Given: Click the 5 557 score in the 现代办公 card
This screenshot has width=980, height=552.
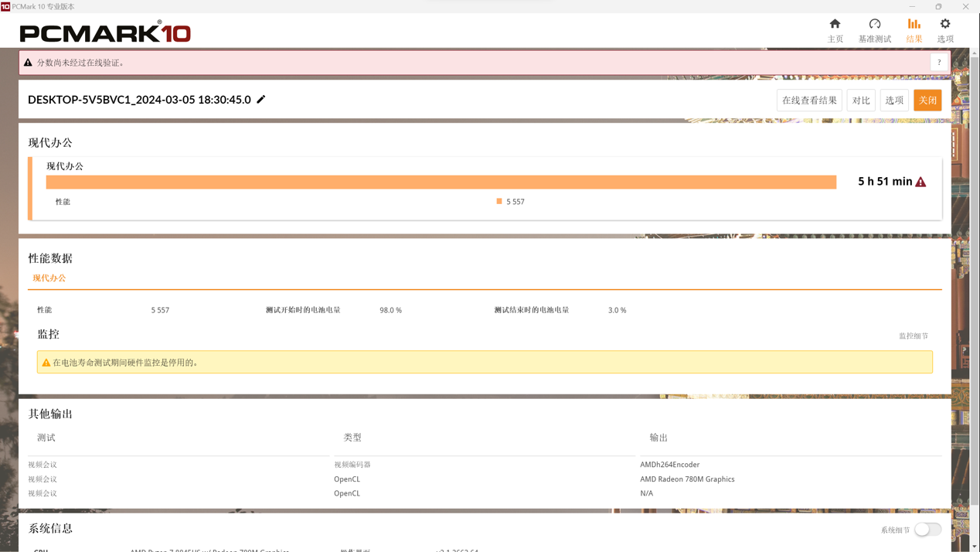Looking at the screenshot, I should click(x=516, y=202).
